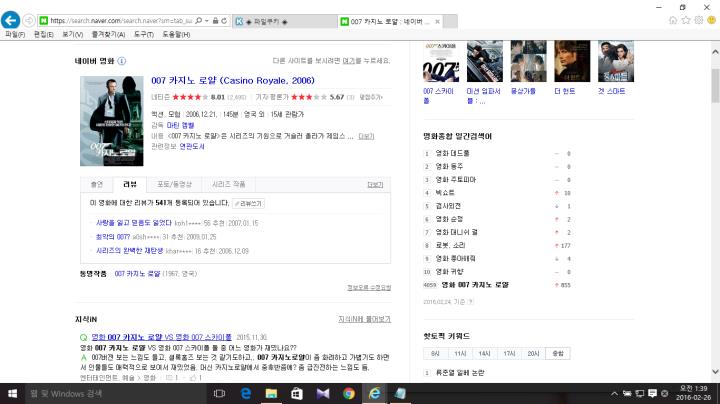Show hidden system tray icons chevron
The width and height of the screenshot is (720, 404).
point(614,393)
